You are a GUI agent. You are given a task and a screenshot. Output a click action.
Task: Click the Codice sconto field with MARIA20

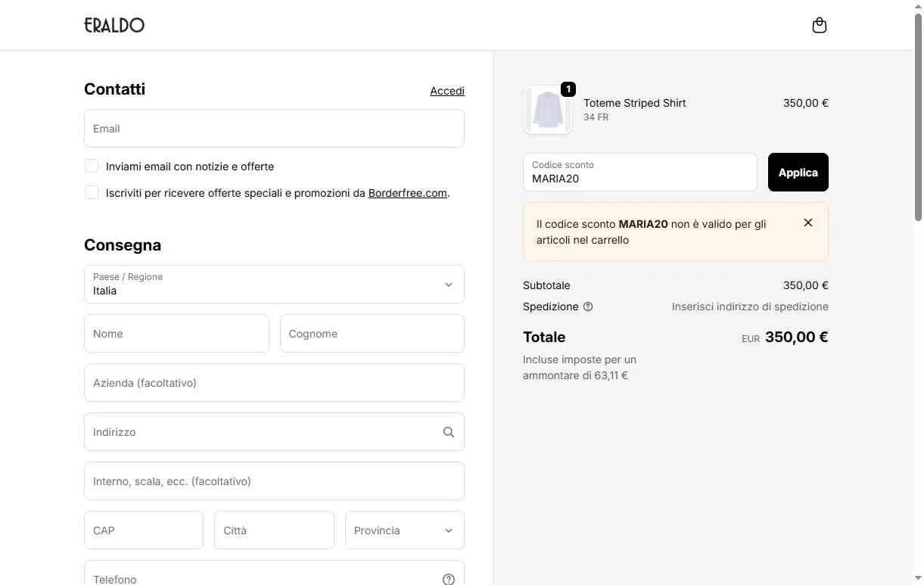pyautogui.click(x=640, y=172)
